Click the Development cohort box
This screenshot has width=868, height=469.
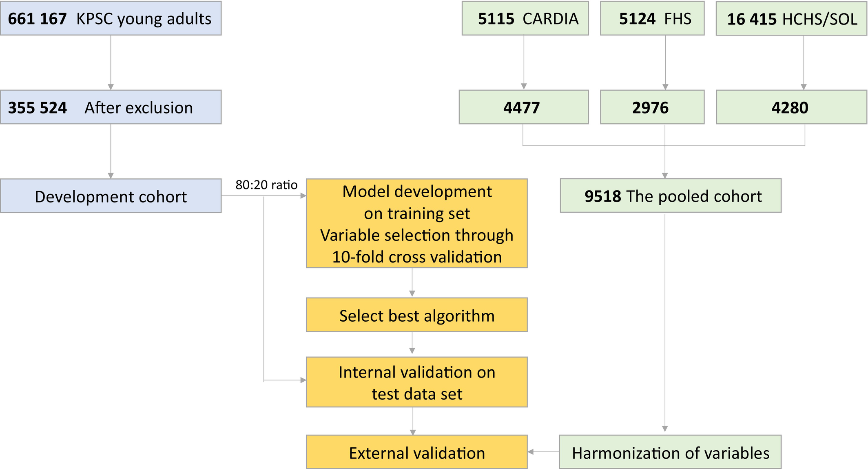click(x=111, y=196)
